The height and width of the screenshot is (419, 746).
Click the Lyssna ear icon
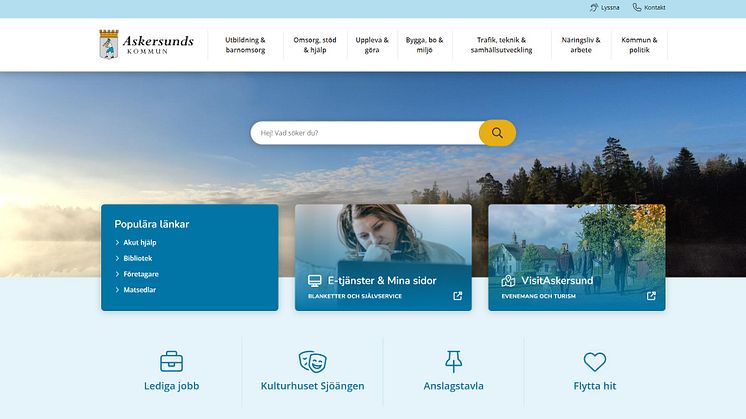click(x=594, y=8)
